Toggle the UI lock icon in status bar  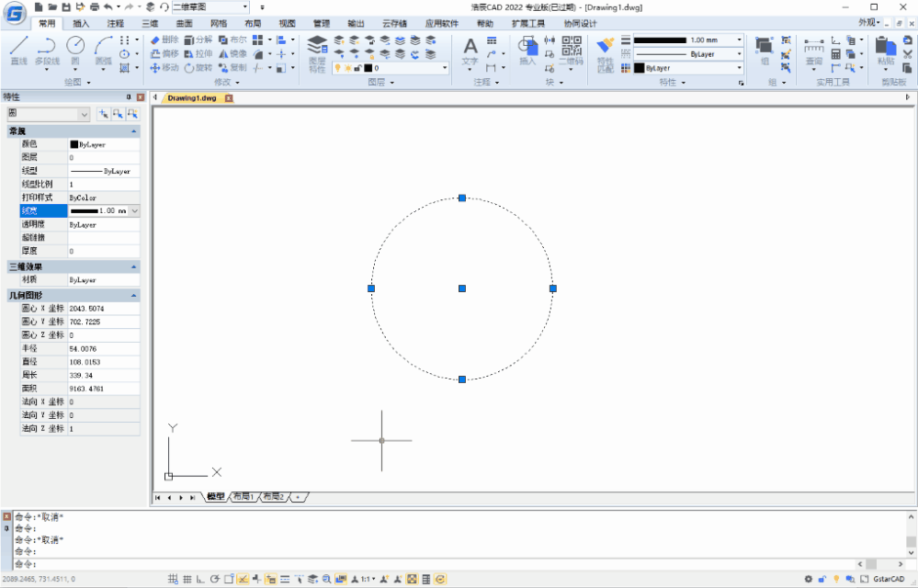(822, 579)
